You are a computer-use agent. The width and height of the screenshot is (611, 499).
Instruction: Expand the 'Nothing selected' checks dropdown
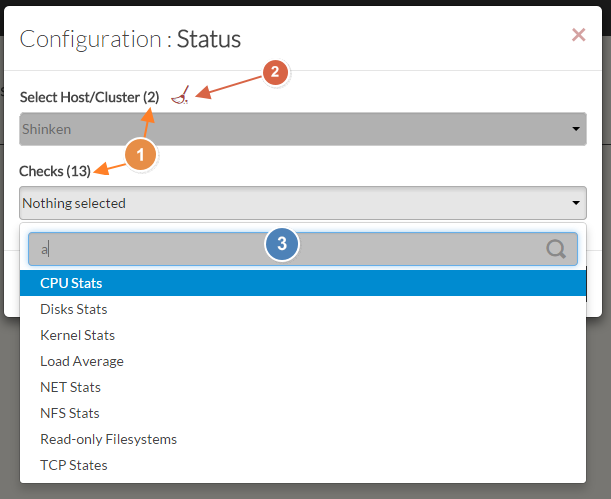click(x=302, y=203)
